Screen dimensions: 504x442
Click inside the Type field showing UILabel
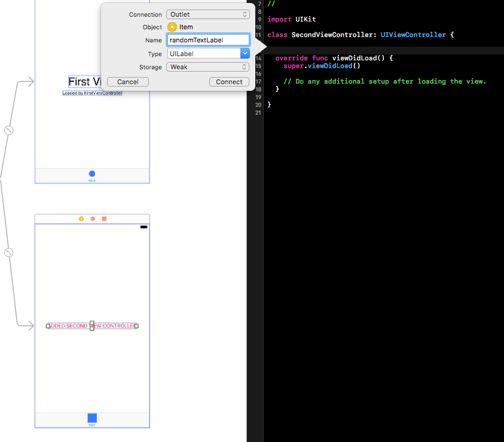pos(204,54)
